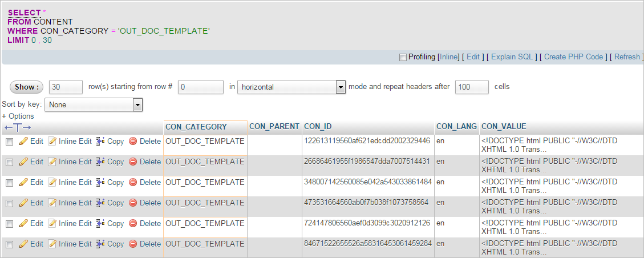The width and height of the screenshot is (644, 258).
Task: Click the starting row number input field
Action: (200, 87)
